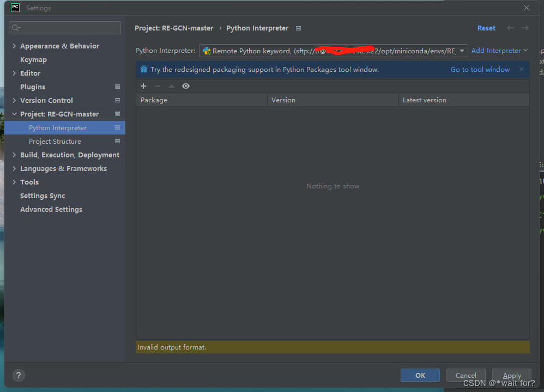Expand the Version Control section chevron
This screenshot has width=544, height=392.
click(x=14, y=100)
